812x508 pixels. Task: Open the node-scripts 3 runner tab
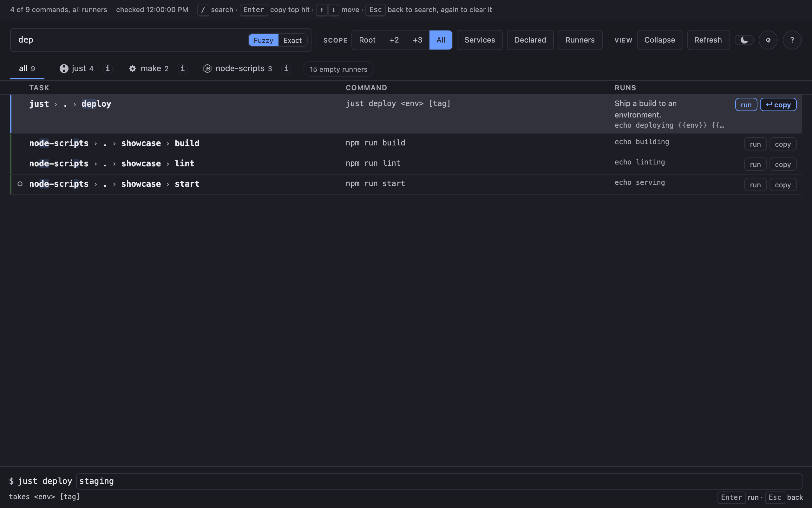(238, 69)
